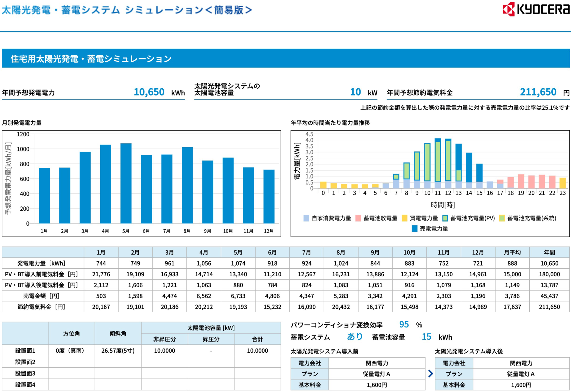Click the 12月 bar in the monthly generation chart
This screenshot has width=571, height=392.
[x=269, y=197]
